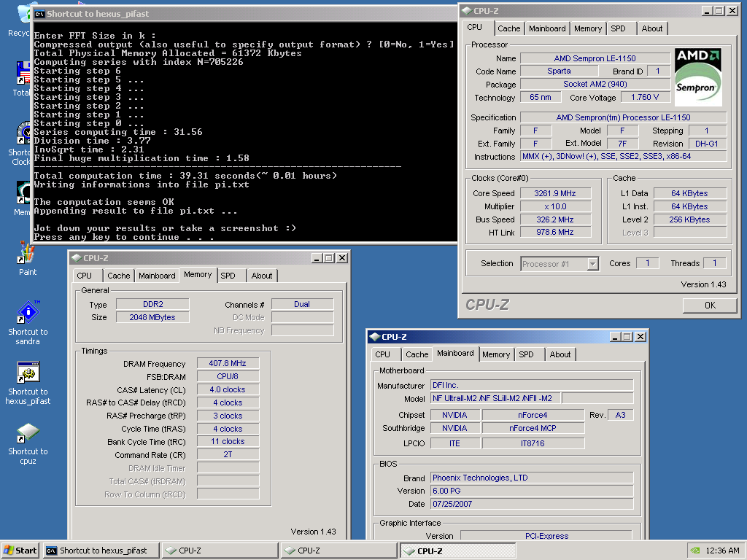The image size is (747, 560).
Task: Click the DRAM Frequency value 407.8 MHz
Action: coord(228,363)
